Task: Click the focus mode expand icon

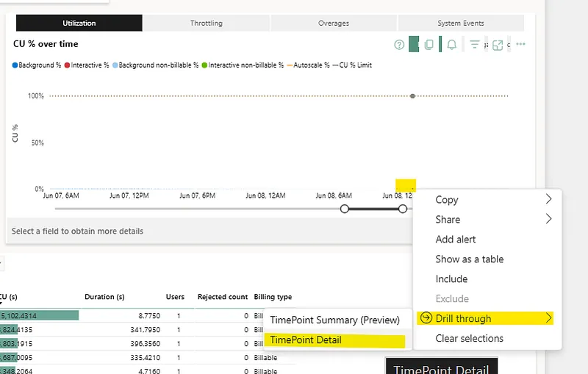Action: coord(498,45)
